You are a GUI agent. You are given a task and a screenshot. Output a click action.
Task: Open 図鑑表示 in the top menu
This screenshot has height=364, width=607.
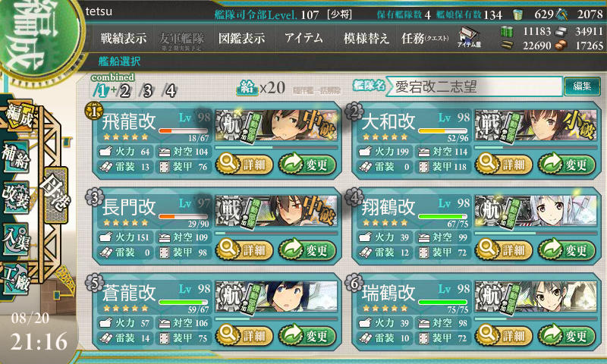click(x=241, y=38)
